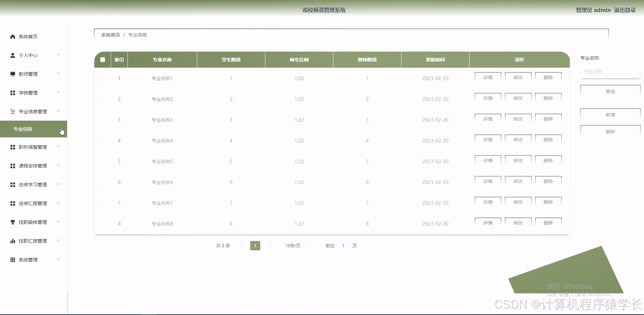Click 退出登录 to log out
Screen dimensions: 644x315
click(625, 10)
